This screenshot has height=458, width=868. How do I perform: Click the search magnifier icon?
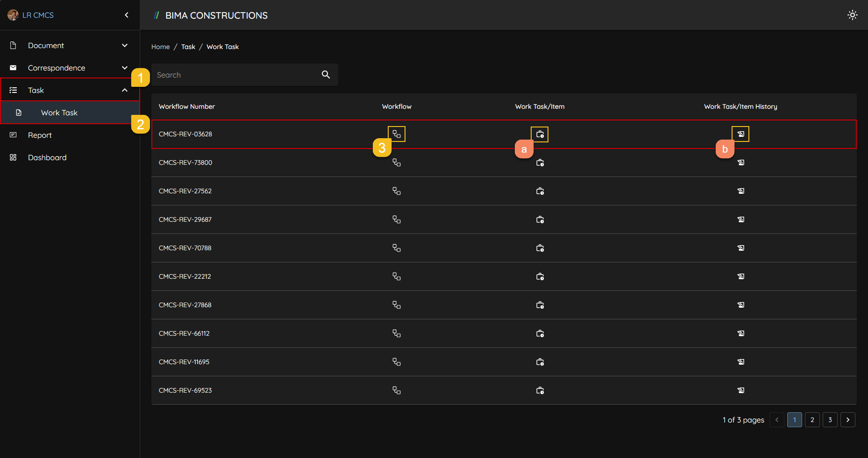pos(326,75)
